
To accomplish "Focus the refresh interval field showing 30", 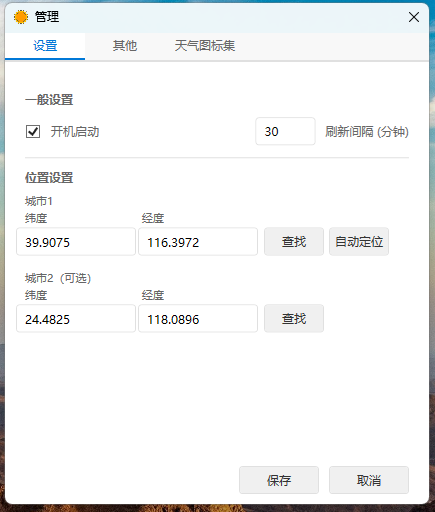I will point(285,131).
